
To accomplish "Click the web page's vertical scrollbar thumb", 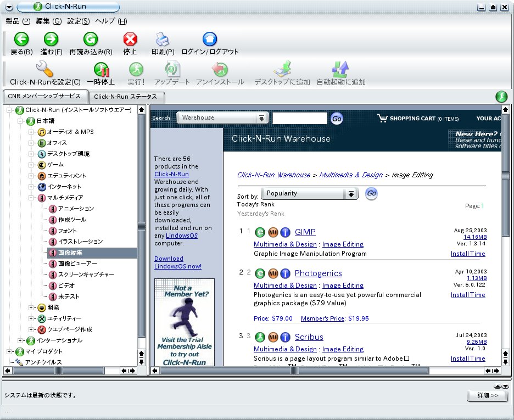I will [x=505, y=175].
